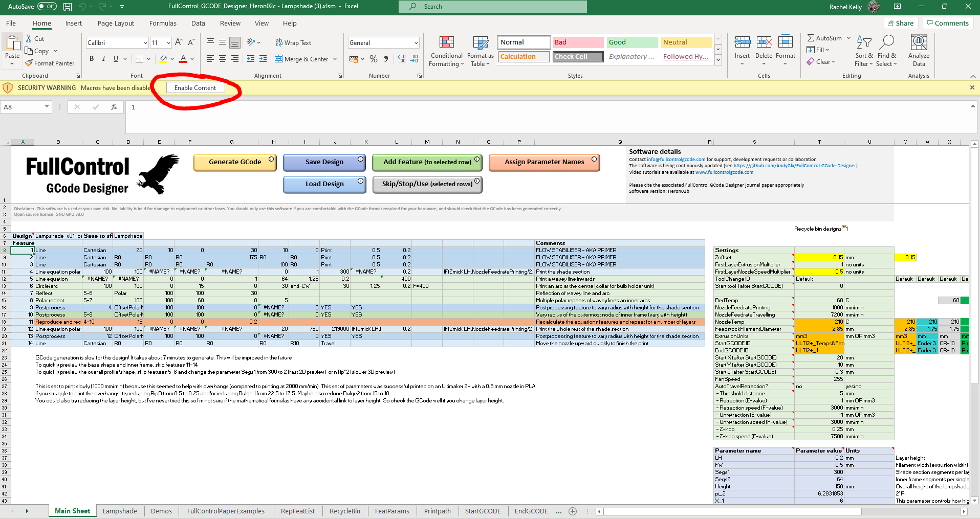This screenshot has width=980, height=519.
Task: Open the Name Box dropdown arrow
Action: click(47, 107)
